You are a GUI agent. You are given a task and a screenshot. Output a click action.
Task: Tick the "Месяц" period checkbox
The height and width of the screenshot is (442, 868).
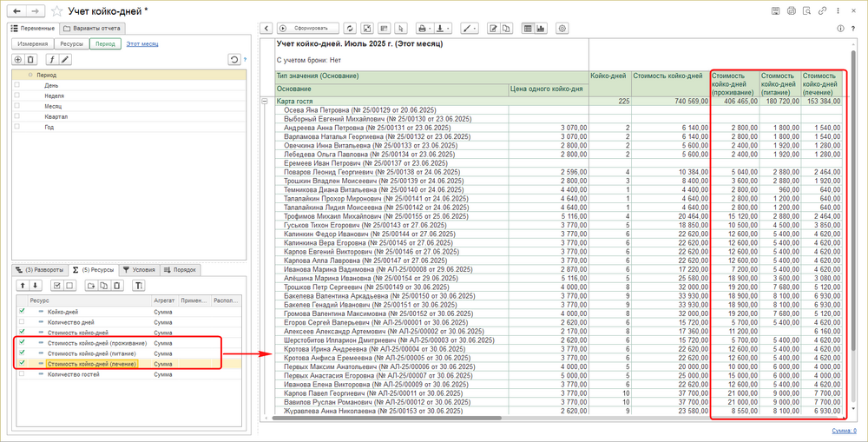[16, 105]
